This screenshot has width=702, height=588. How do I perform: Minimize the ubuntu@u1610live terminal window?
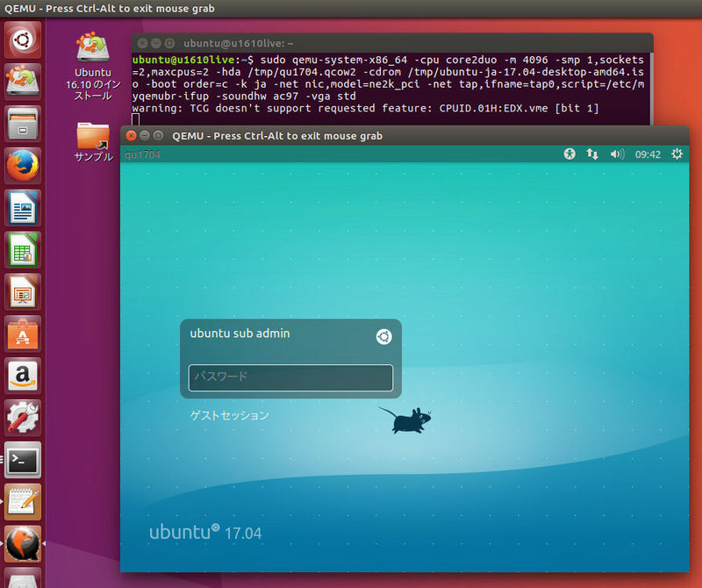click(x=156, y=43)
